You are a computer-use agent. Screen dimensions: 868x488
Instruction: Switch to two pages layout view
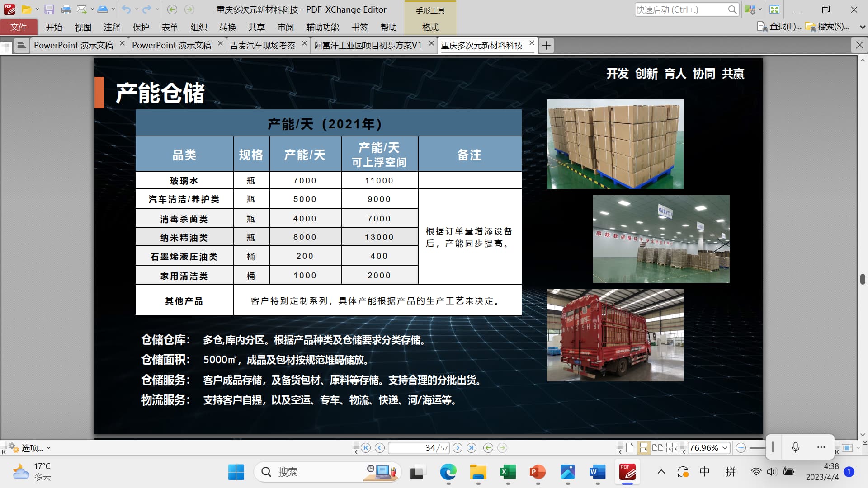[x=658, y=448]
